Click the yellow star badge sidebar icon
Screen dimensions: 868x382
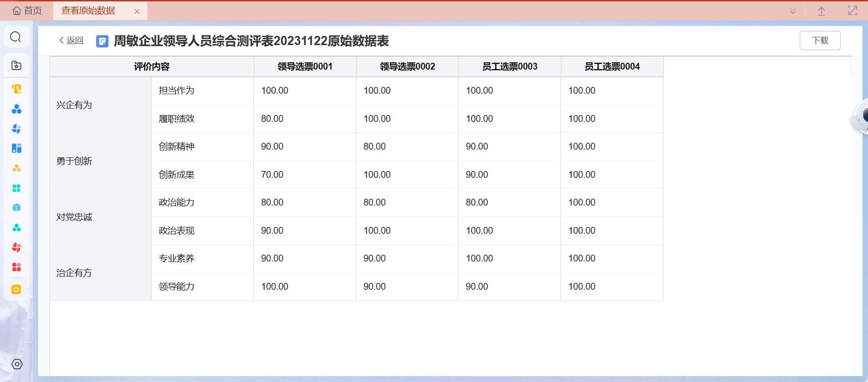(x=16, y=289)
